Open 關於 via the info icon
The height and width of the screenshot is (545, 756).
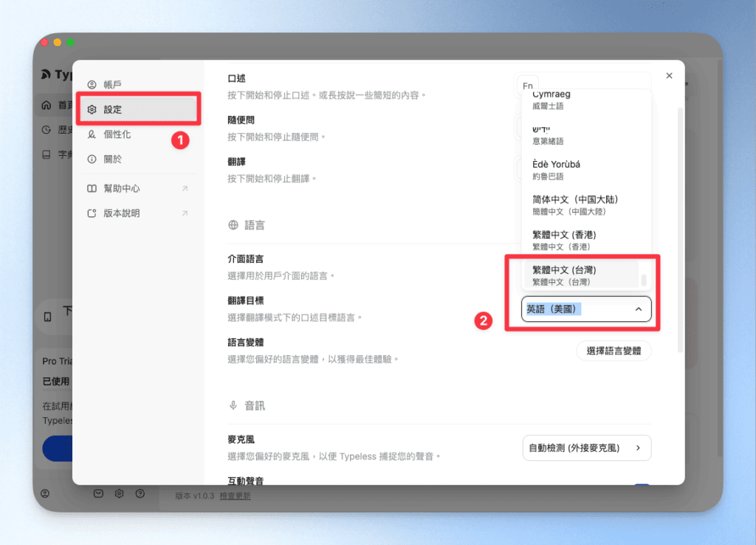(92, 157)
